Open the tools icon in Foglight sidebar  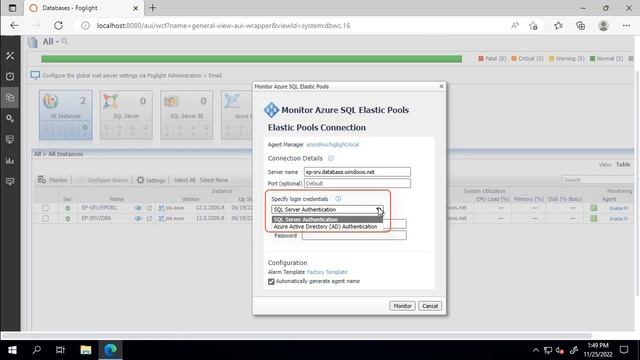10,56
